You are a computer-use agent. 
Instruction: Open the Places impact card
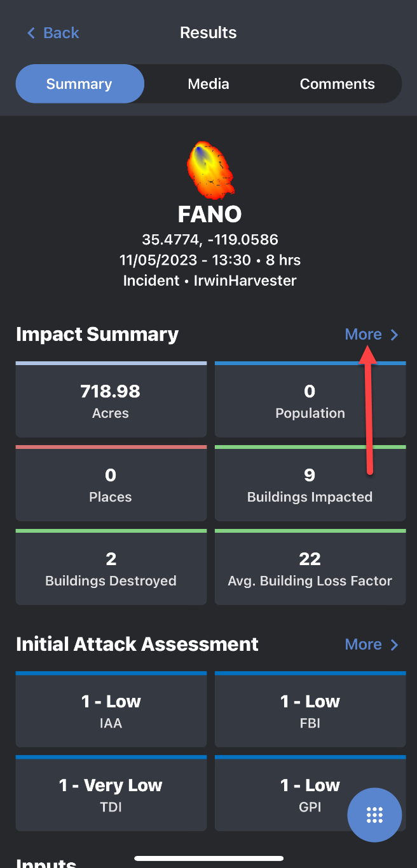click(x=111, y=484)
